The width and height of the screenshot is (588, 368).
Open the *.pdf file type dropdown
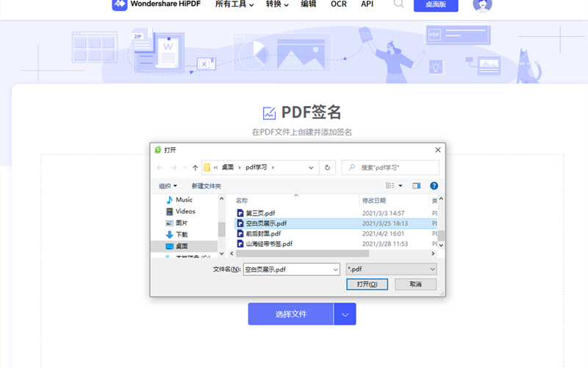pos(391,269)
